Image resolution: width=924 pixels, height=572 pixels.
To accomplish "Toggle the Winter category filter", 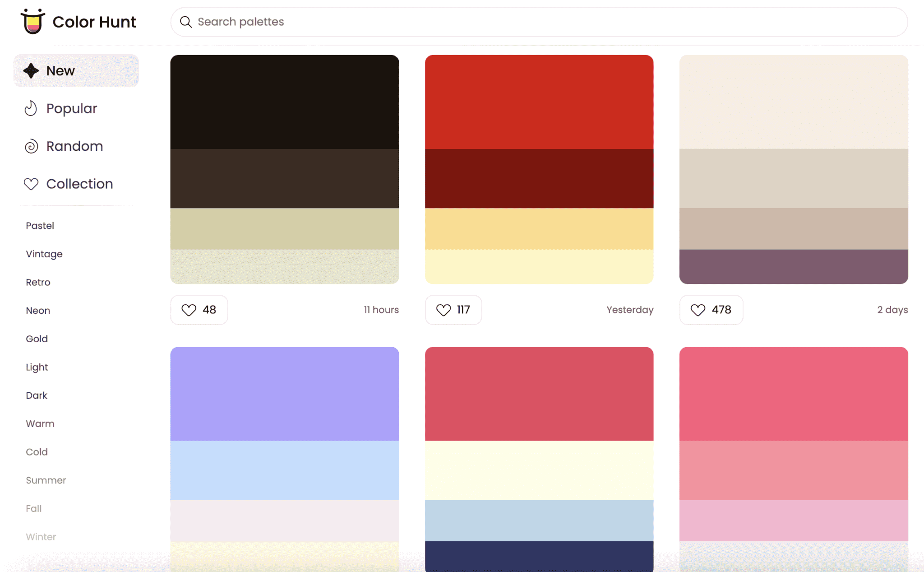I will [x=40, y=536].
